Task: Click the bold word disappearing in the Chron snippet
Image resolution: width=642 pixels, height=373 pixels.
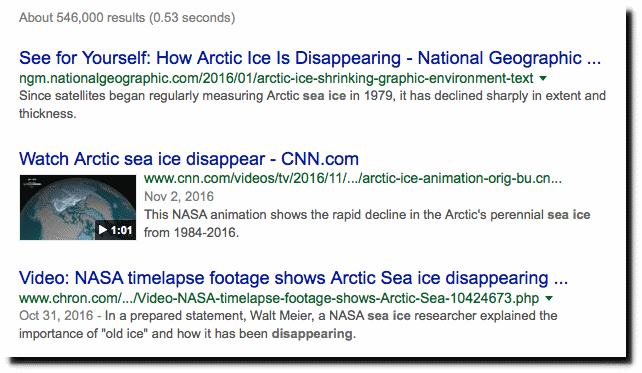Action: coord(312,334)
